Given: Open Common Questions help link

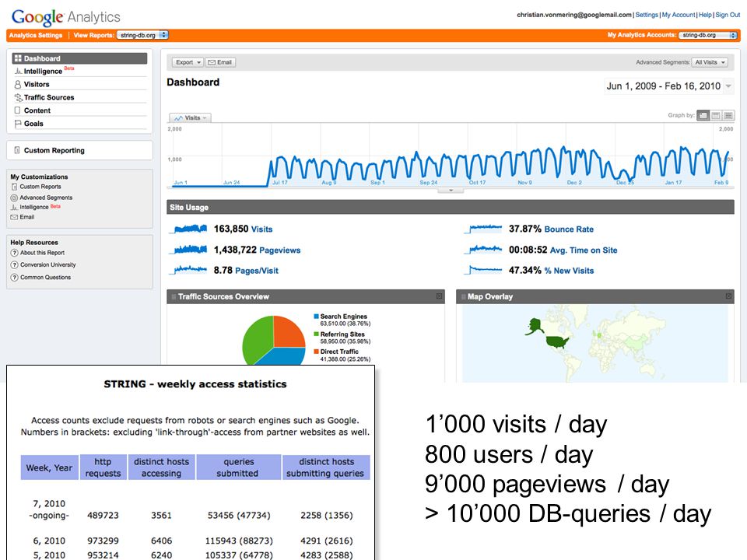Looking at the screenshot, I should (45, 277).
